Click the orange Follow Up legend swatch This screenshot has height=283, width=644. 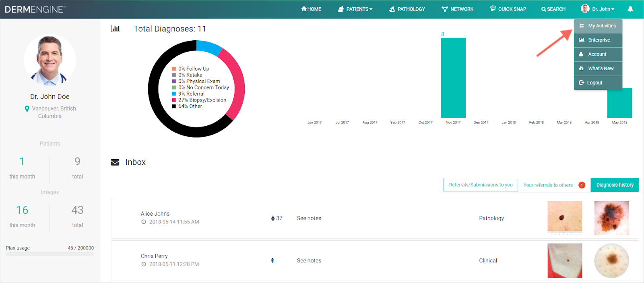click(174, 69)
